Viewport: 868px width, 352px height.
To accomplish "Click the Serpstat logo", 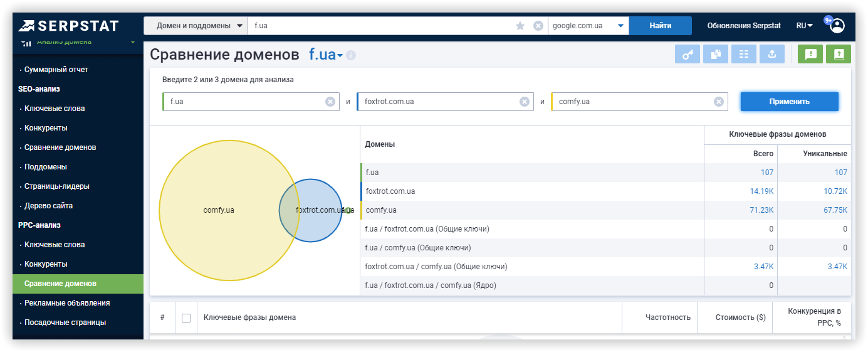I will click(68, 26).
